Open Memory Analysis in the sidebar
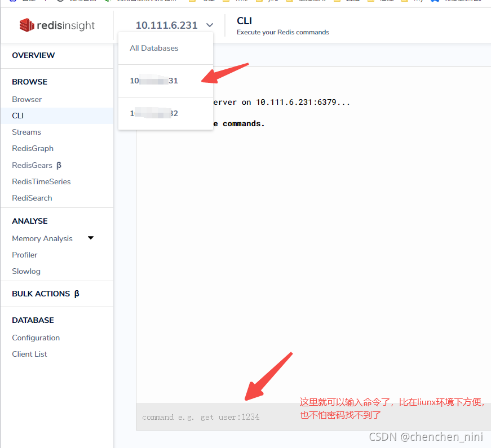This screenshot has height=448, width=491. (x=42, y=238)
